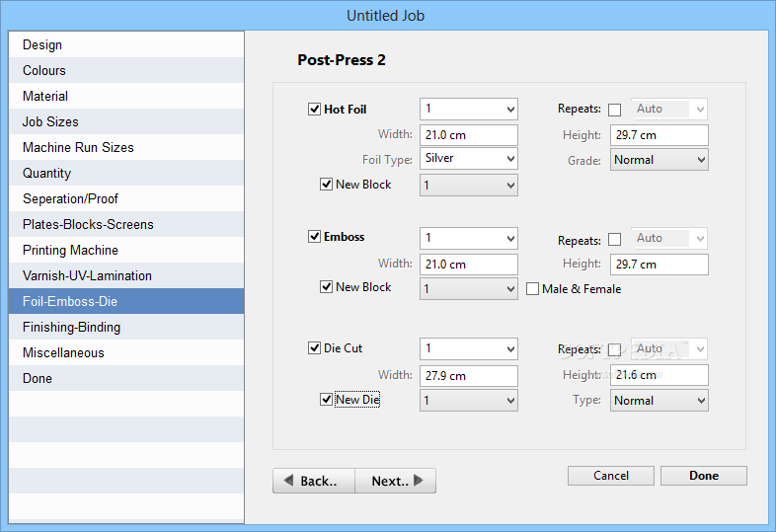Open Emboss Repeats Auto dropdown
This screenshot has height=532, width=776.
point(669,239)
